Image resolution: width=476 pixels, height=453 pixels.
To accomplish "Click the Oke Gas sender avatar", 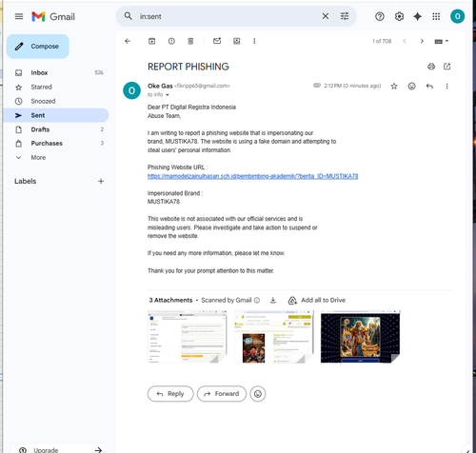I will click(x=131, y=90).
